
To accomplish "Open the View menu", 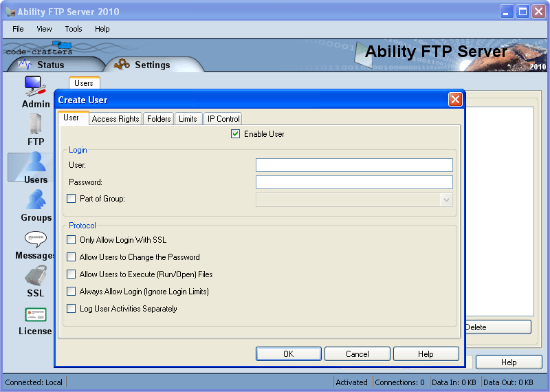I will (44, 29).
